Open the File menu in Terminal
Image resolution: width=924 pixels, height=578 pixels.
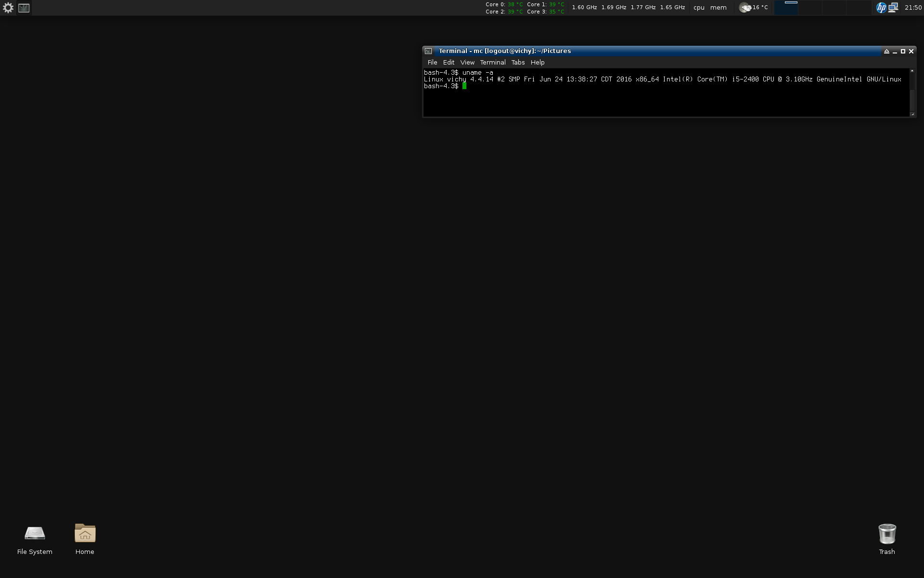(432, 63)
